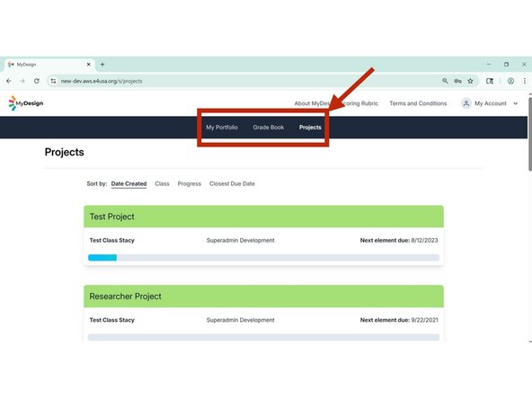Bookmark this page with the star icon

pyautogui.click(x=470, y=81)
